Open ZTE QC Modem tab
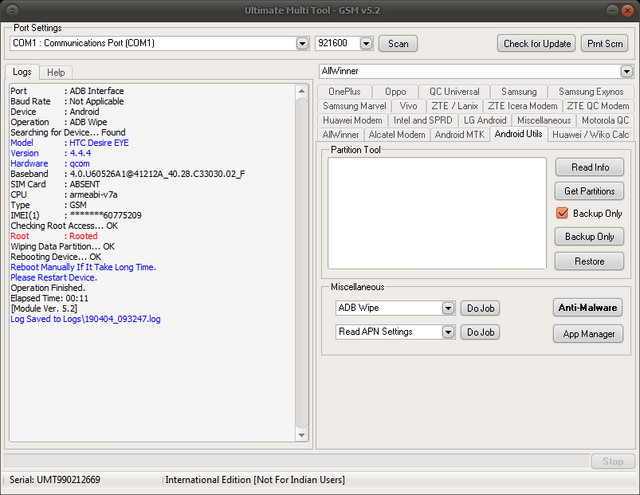The height and width of the screenshot is (495, 640). tap(598, 106)
